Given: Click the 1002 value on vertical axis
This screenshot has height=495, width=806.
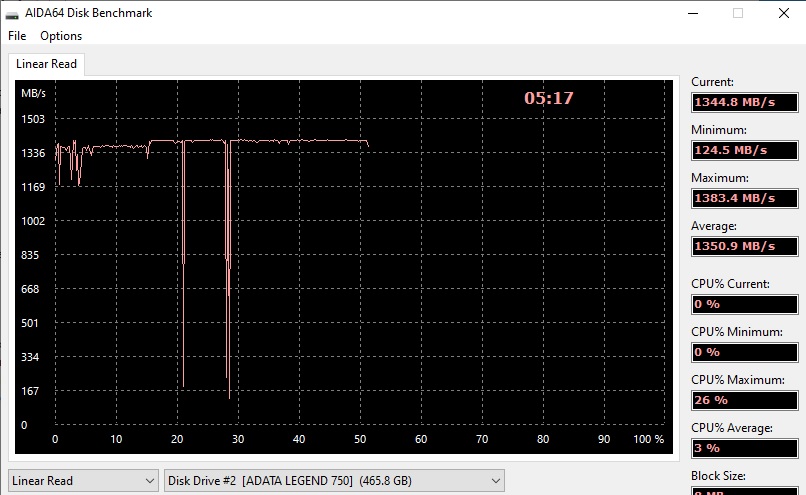Looking at the screenshot, I should (x=33, y=221).
